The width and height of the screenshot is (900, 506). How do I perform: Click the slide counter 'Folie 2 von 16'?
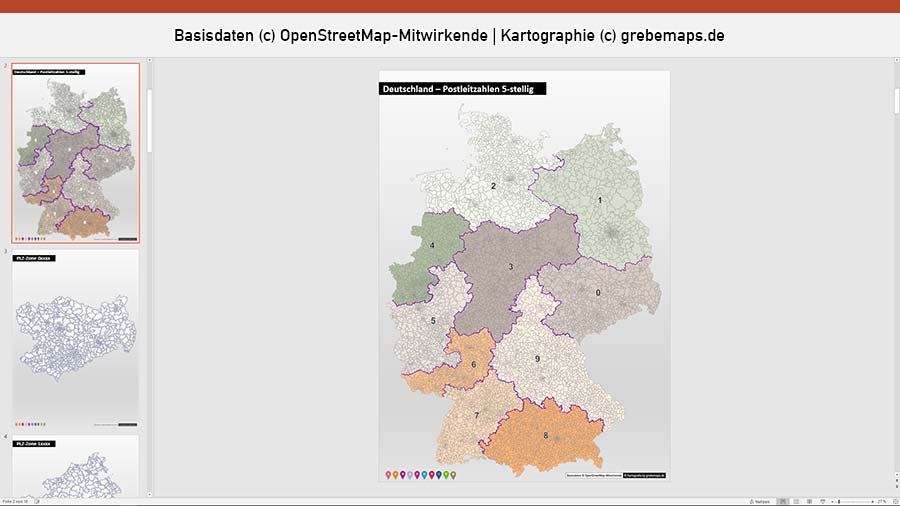click(x=15, y=501)
